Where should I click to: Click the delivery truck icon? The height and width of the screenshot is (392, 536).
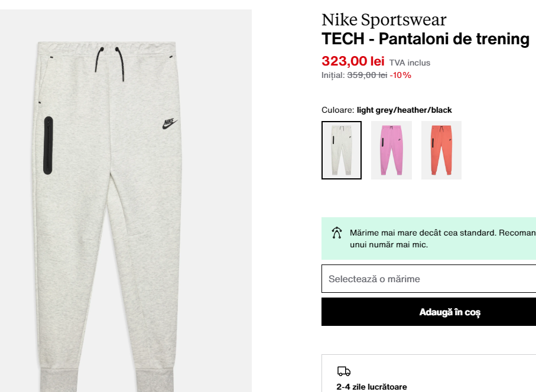point(344,371)
